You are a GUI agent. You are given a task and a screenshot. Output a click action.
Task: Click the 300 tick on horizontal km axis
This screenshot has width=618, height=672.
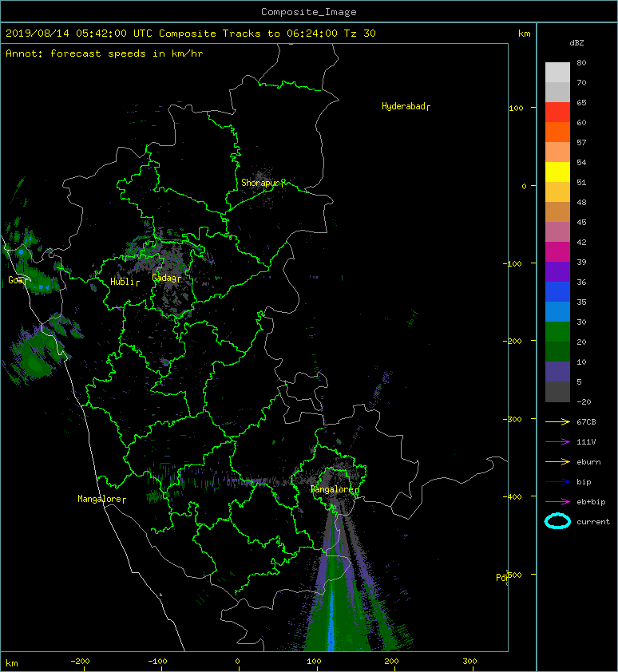[x=469, y=662]
